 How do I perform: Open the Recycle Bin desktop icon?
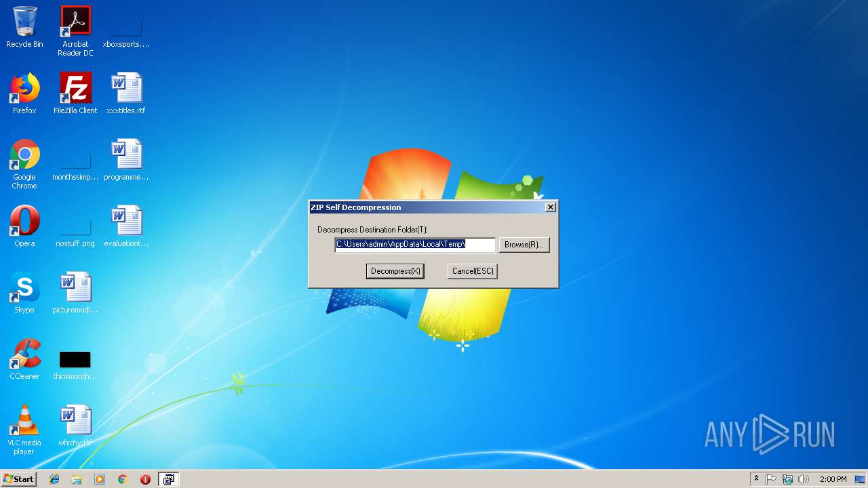(x=24, y=27)
